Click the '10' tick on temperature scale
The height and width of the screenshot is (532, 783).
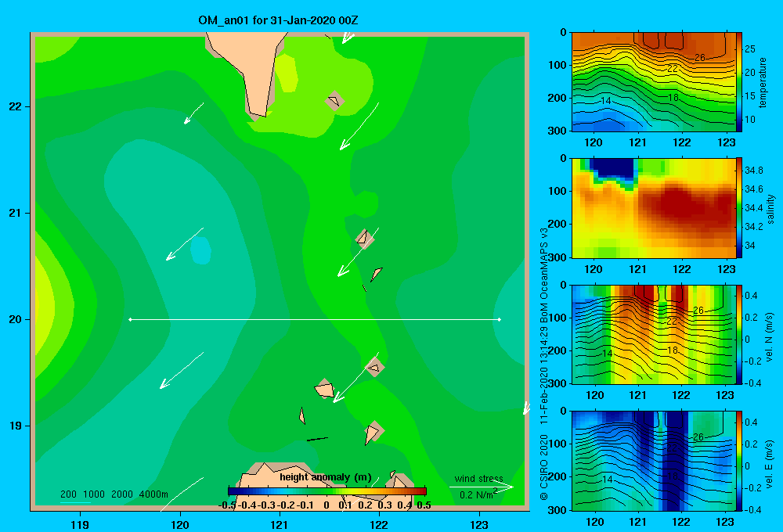click(x=750, y=119)
